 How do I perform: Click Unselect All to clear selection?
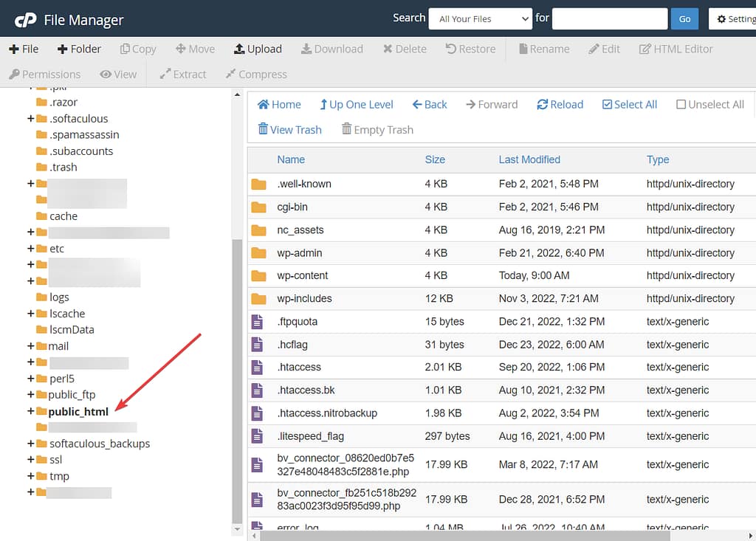point(709,104)
